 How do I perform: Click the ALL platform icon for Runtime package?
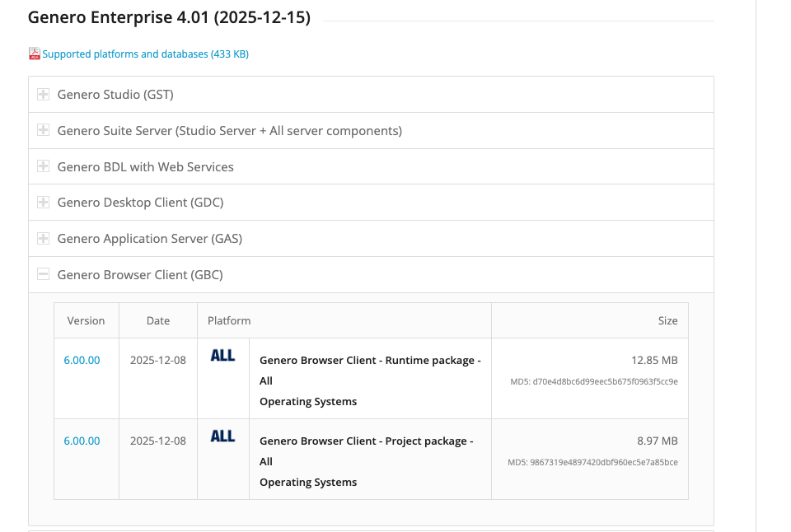pos(222,356)
